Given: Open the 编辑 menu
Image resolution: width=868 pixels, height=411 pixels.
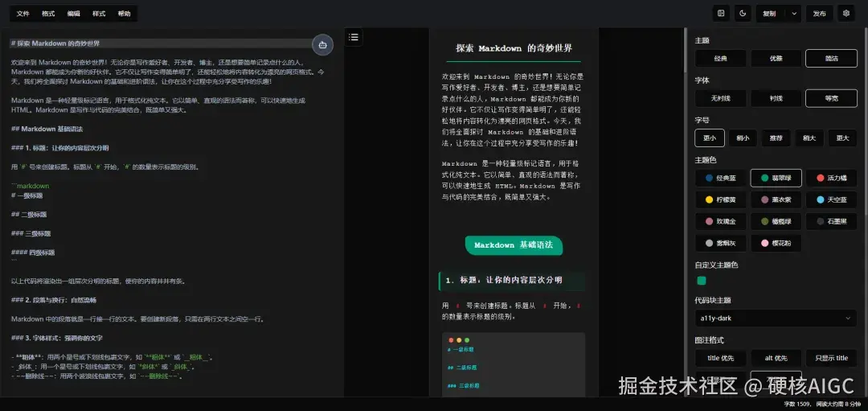Looking at the screenshot, I should click(74, 14).
